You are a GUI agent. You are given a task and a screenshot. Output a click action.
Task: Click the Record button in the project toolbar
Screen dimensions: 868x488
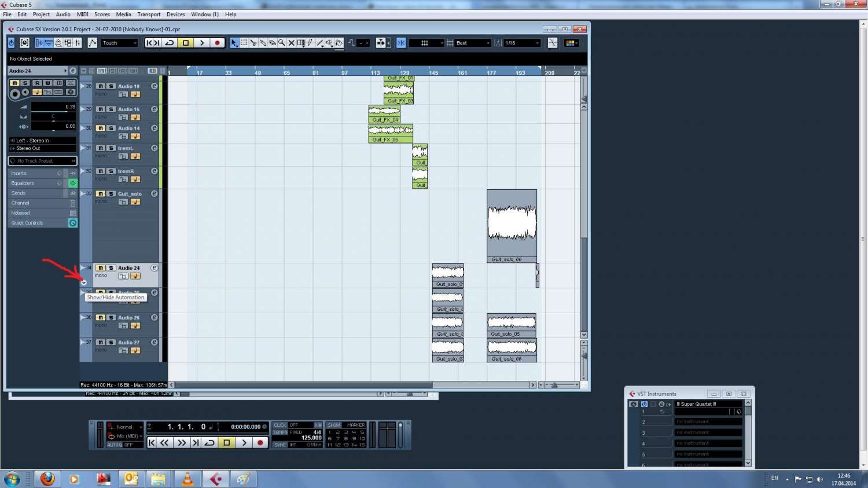[218, 43]
